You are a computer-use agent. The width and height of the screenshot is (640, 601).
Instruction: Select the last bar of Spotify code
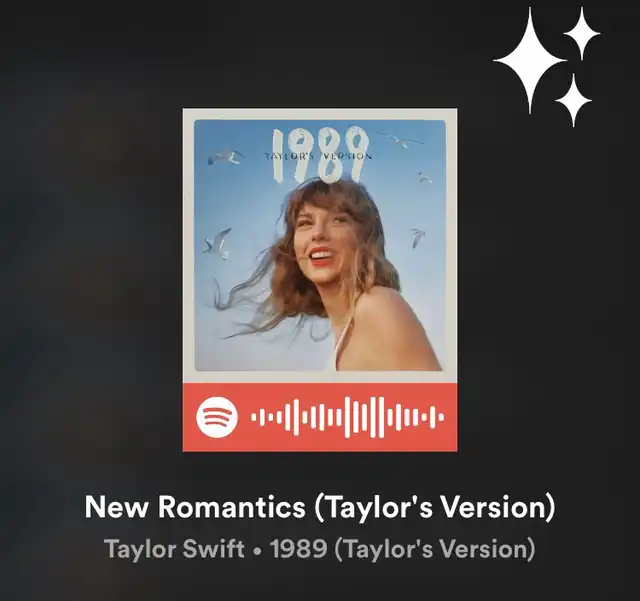tap(441, 417)
